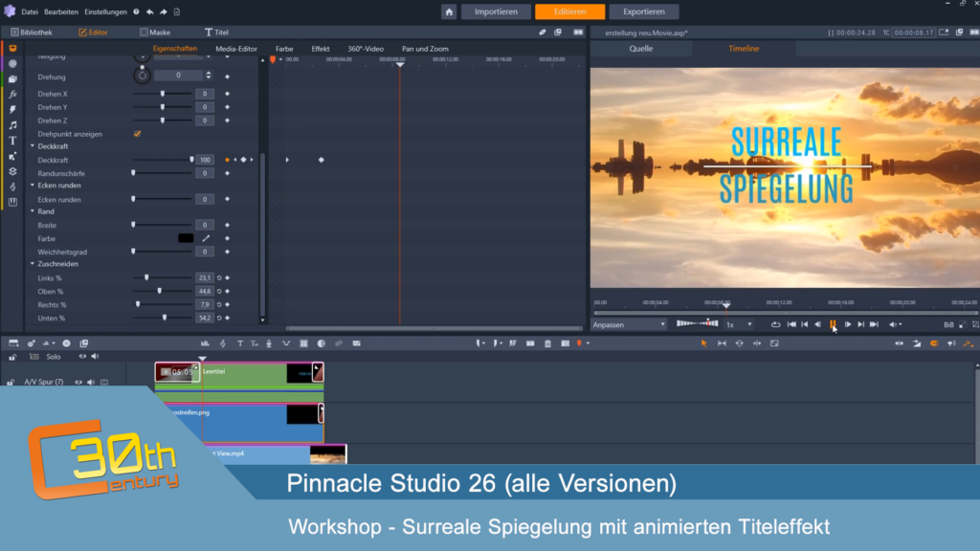This screenshot has height=551, width=980.
Task: Collapse the Rand section
Action: coord(33,211)
